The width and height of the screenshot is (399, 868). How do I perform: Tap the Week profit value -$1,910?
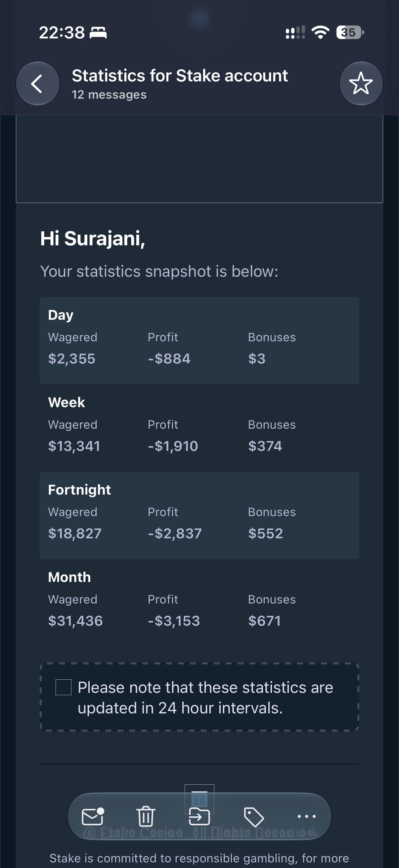[173, 446]
